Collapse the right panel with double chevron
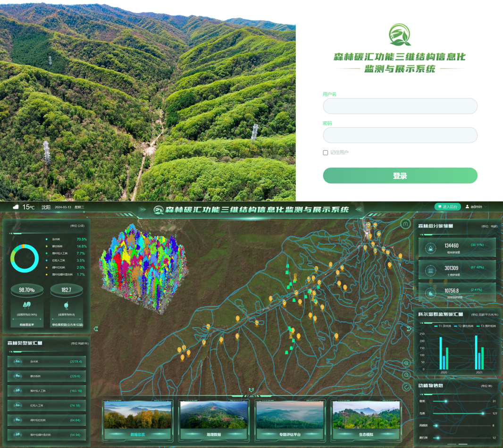 pyautogui.click(x=409, y=329)
